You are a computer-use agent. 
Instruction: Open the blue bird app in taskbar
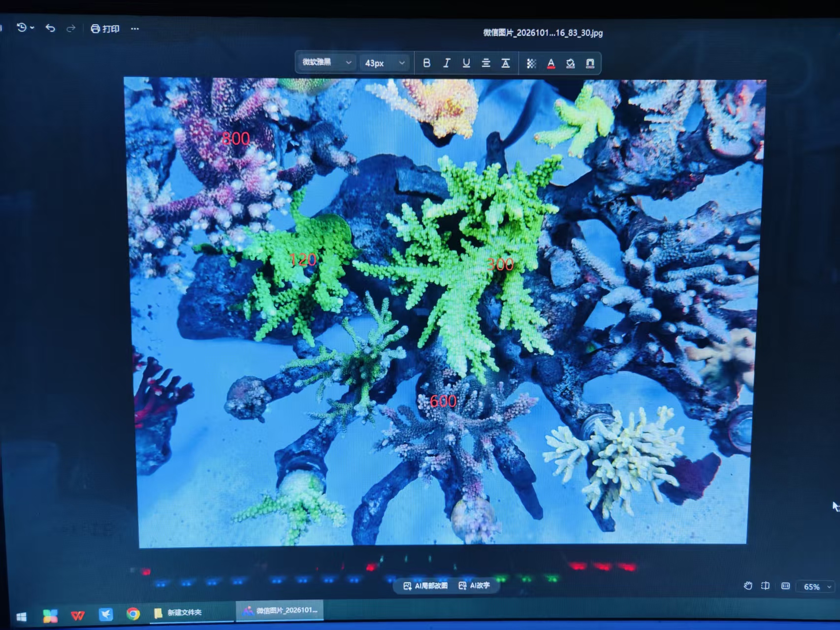pyautogui.click(x=105, y=614)
